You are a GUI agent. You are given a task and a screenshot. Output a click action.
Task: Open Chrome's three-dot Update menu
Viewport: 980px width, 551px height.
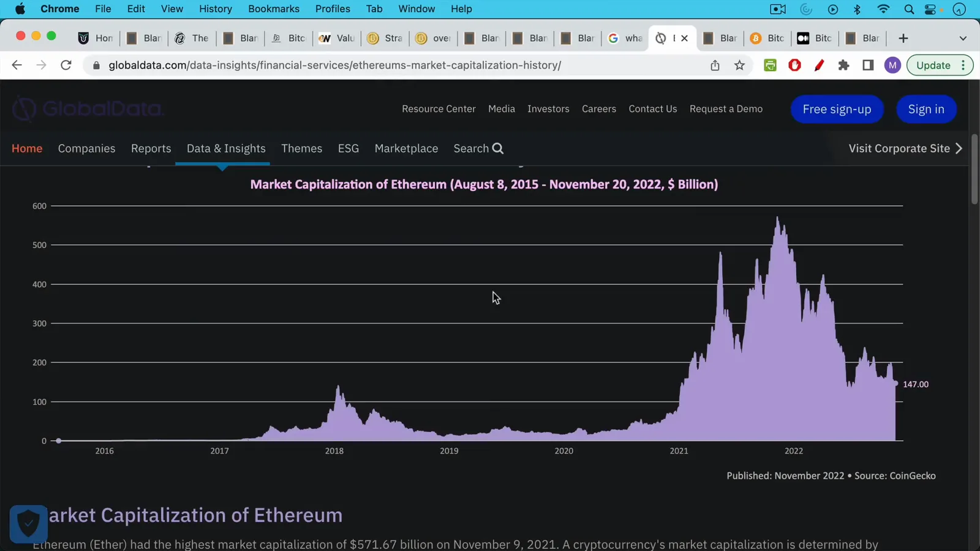point(963,65)
